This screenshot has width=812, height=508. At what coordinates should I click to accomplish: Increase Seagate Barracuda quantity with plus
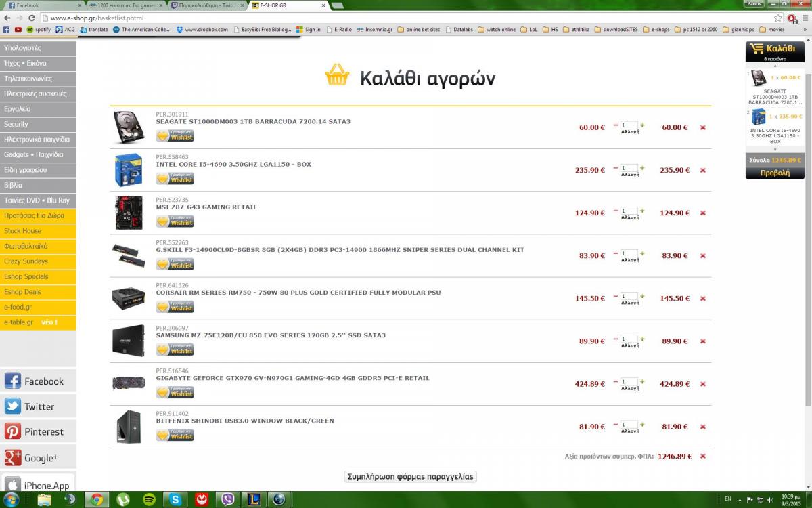tap(642, 125)
